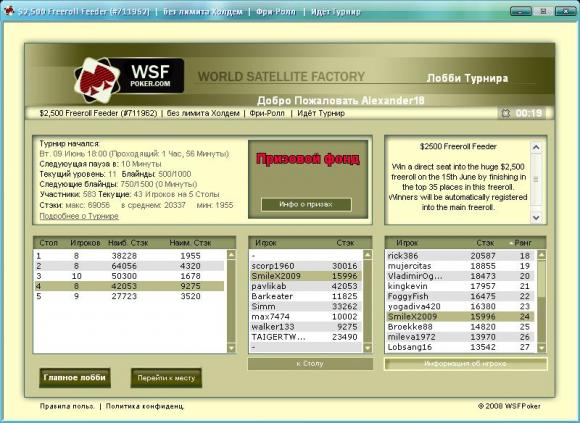The image size is (580, 423).
Task: Click scroll up arrow of table players list
Action: (x=367, y=254)
